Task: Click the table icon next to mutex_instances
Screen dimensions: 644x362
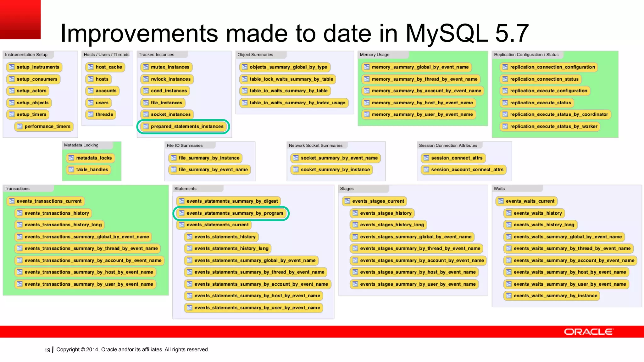Action: tap(146, 67)
